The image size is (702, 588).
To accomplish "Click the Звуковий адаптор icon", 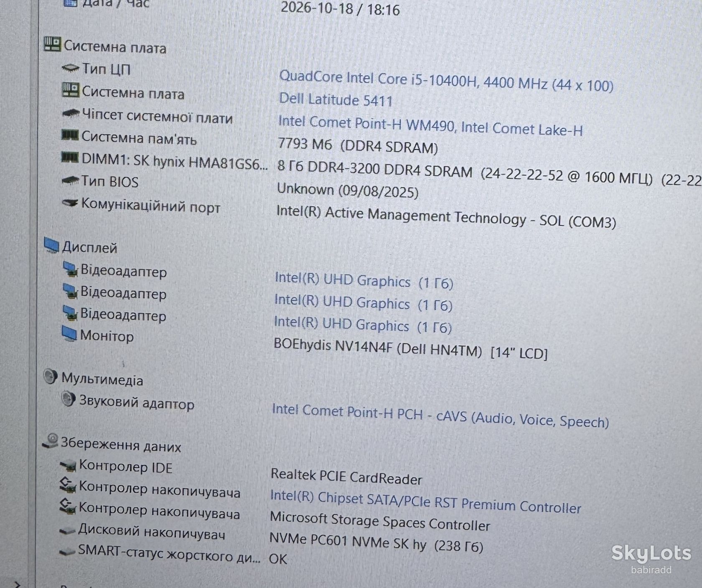I will pos(68,399).
